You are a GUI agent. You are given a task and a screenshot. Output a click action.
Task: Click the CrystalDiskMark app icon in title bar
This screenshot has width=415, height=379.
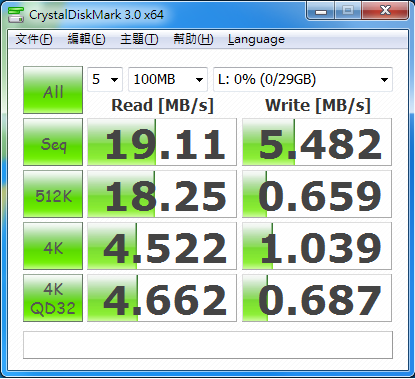click(x=16, y=14)
